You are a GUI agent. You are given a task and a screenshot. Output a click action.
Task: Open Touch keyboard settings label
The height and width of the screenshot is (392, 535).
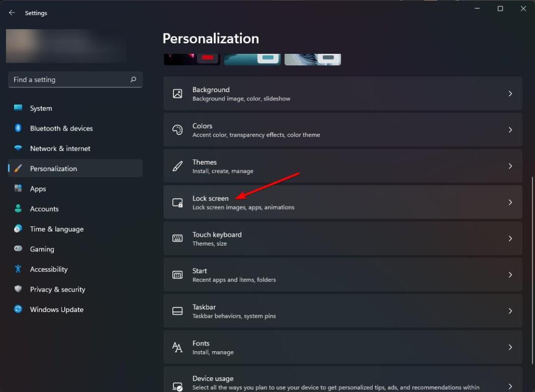(x=217, y=235)
